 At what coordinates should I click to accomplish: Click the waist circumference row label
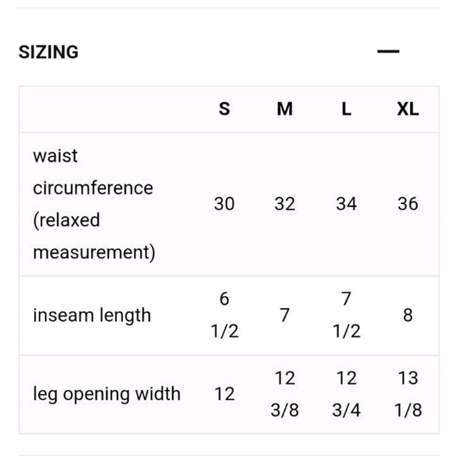[x=94, y=204]
